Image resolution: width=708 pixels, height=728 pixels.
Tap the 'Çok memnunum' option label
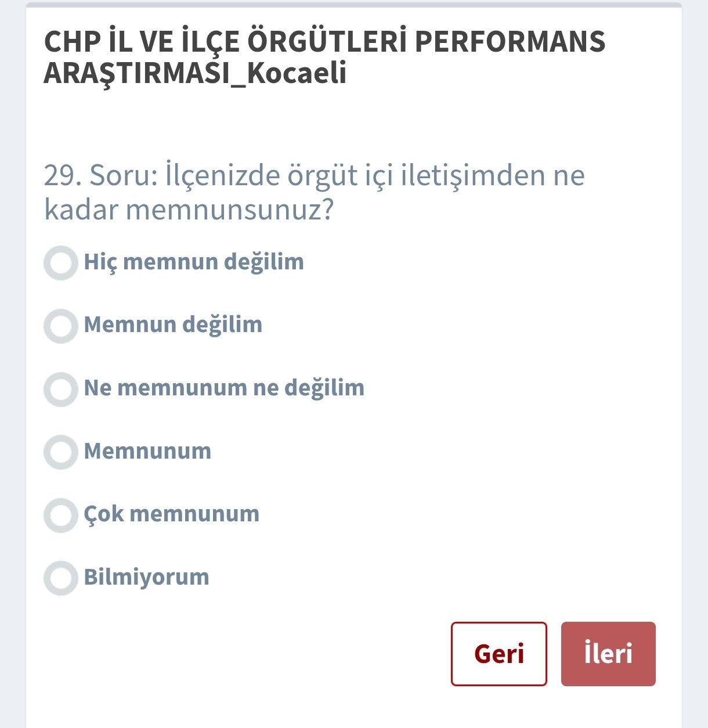(172, 514)
